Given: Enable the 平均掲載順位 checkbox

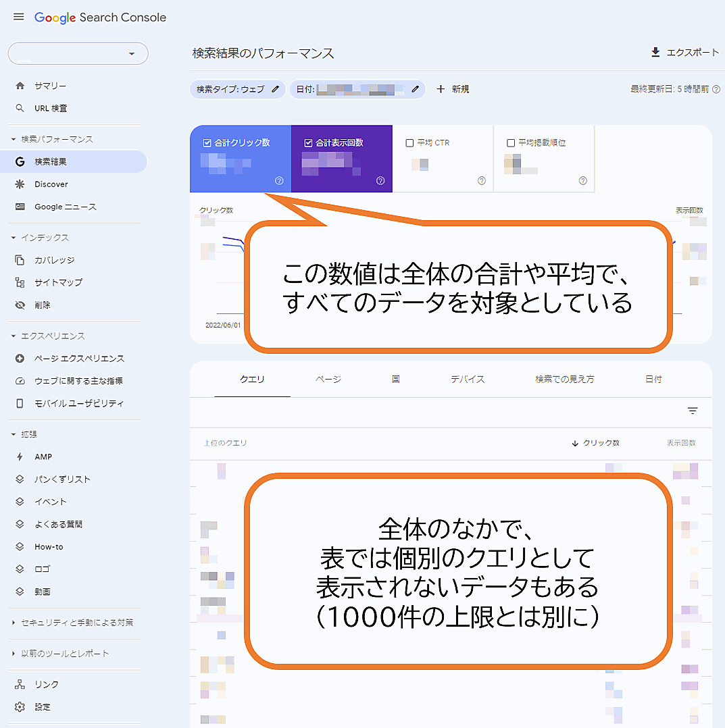Looking at the screenshot, I should [511, 143].
